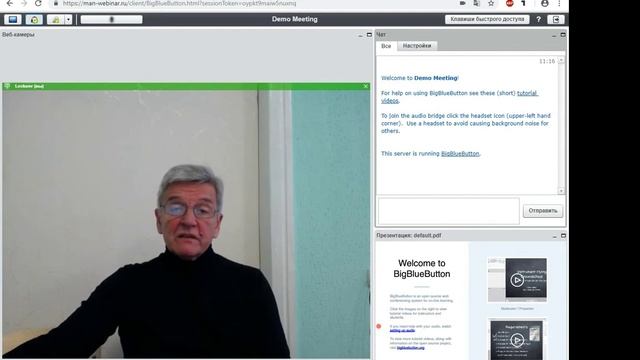Click the setting up audio link on slide
Image resolution: width=640 pixels, height=360 pixels.
click(402, 330)
